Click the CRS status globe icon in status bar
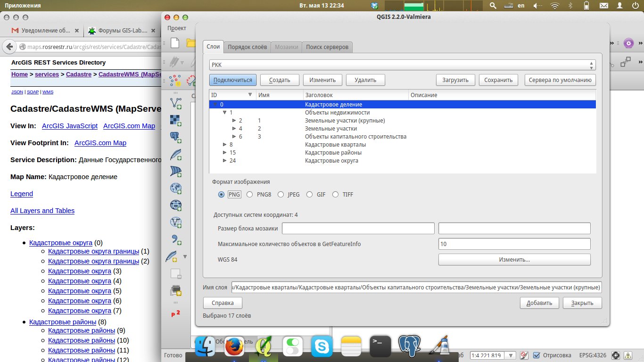Image resolution: width=644 pixels, height=362 pixels. click(x=615, y=355)
